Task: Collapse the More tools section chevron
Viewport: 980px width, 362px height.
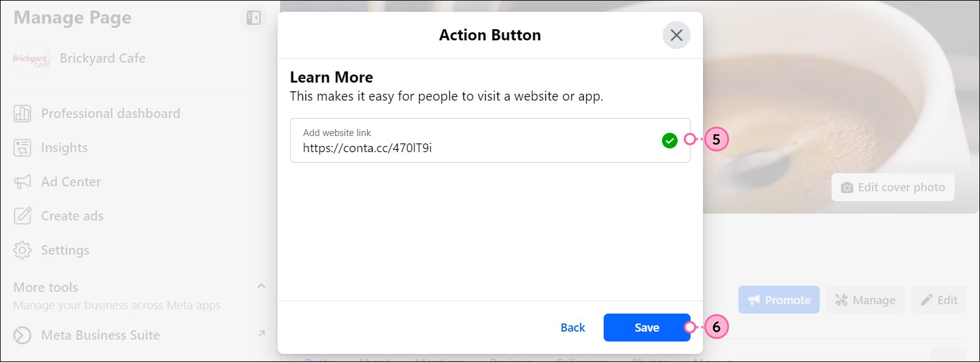Action: pos(261,286)
